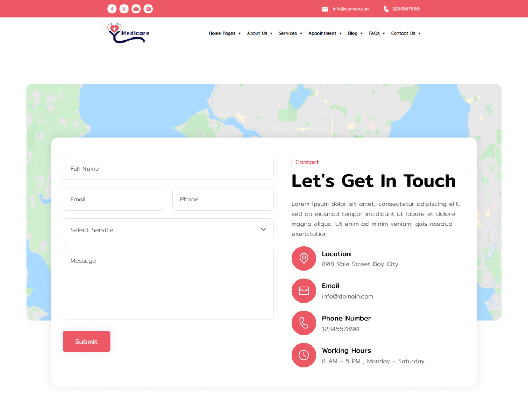The width and height of the screenshot is (528, 420).
Task: Click the X (Twitter) social icon
Action: (x=124, y=9)
